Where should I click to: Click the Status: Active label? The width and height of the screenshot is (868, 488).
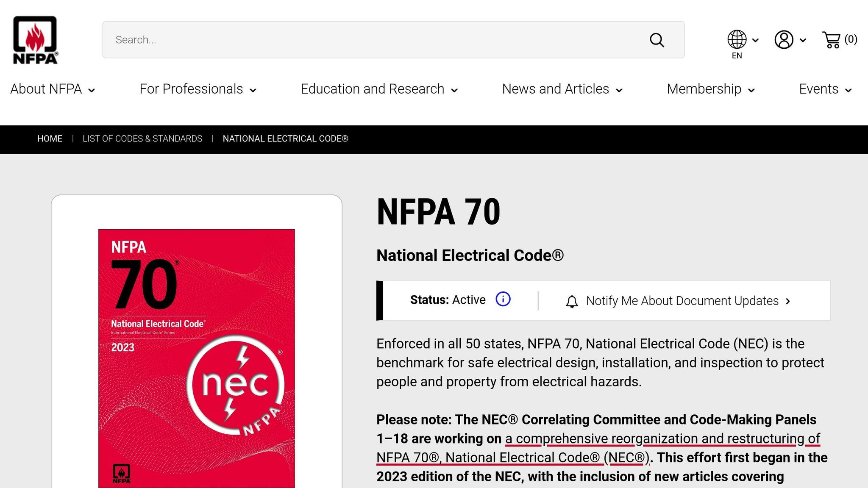[448, 300]
